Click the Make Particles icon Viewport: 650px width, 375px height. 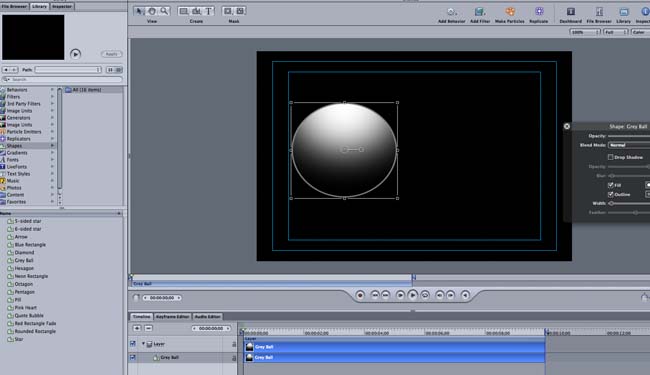tap(509, 12)
